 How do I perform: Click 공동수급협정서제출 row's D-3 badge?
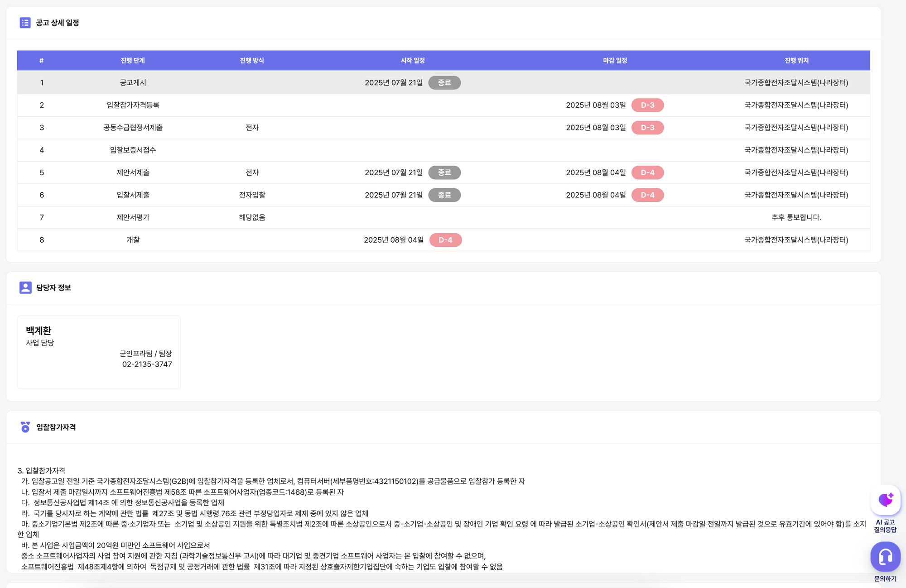[647, 128]
